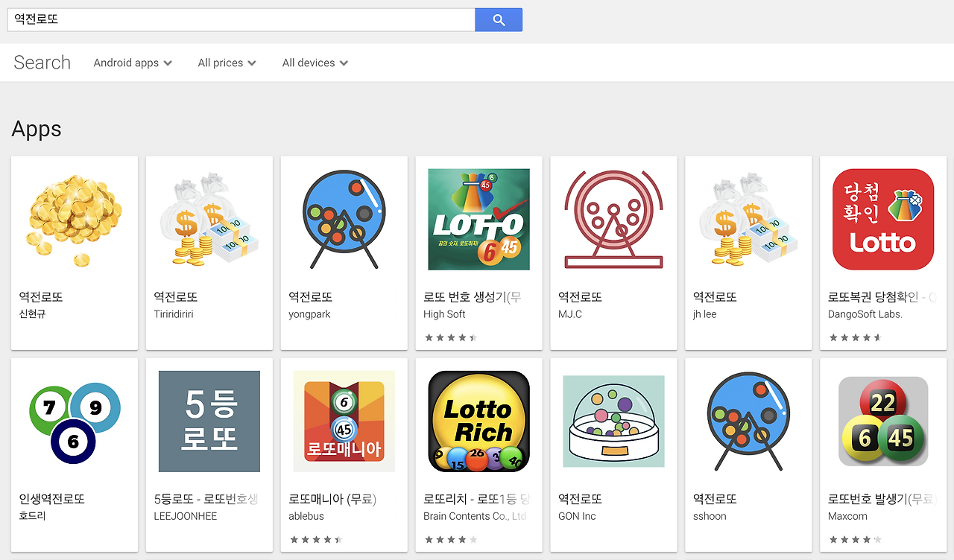Click the Search label in the filter bar
This screenshot has height=560, width=954.
tap(42, 63)
